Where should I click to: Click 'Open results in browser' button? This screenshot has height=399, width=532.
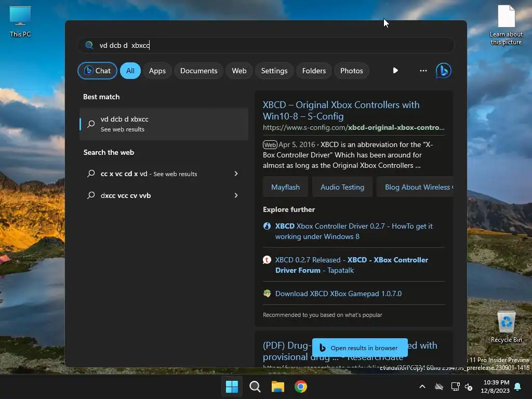360,348
